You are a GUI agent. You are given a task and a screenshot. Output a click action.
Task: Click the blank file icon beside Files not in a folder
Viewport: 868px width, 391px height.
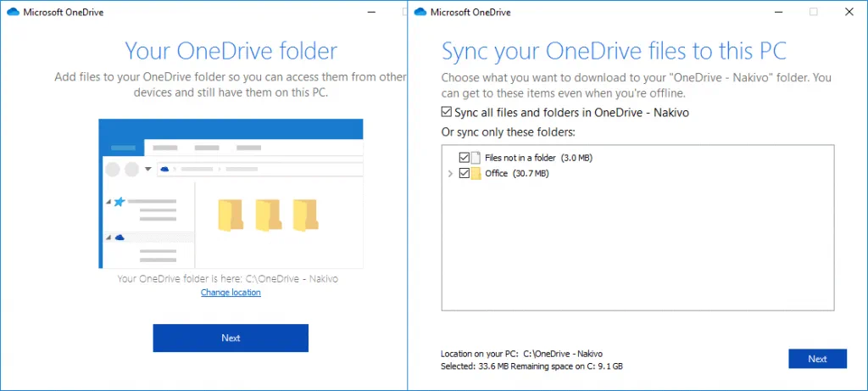476,158
